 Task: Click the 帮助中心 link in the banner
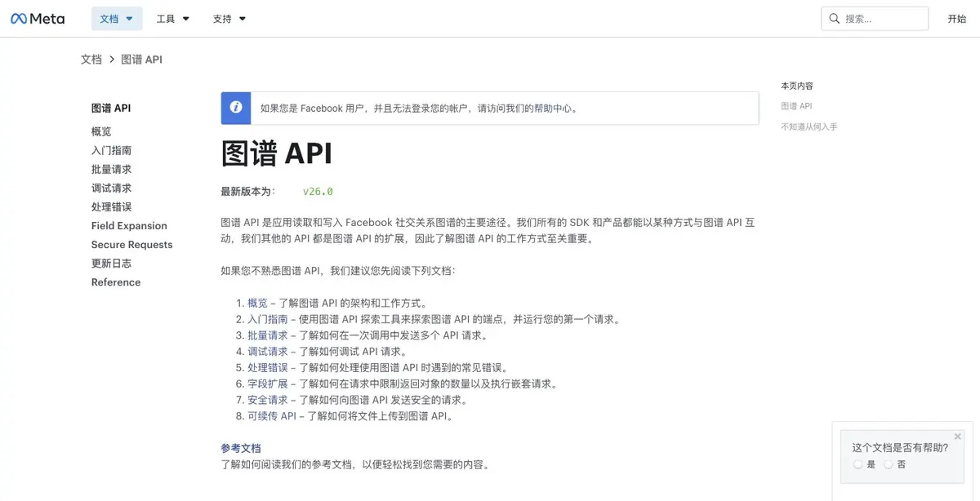(553, 108)
